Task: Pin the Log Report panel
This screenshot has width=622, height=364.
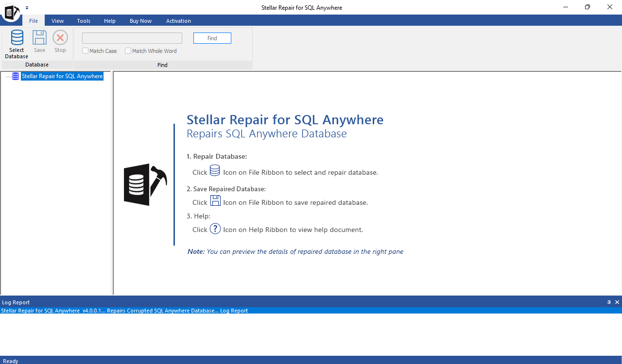Action: pos(609,302)
